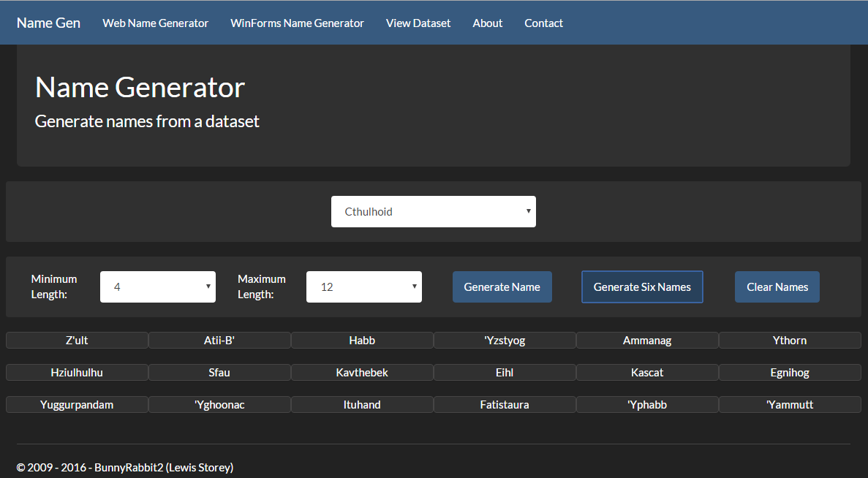Image resolution: width=868 pixels, height=478 pixels.
Task: Select the name 'Yammutt
Action: (790, 405)
